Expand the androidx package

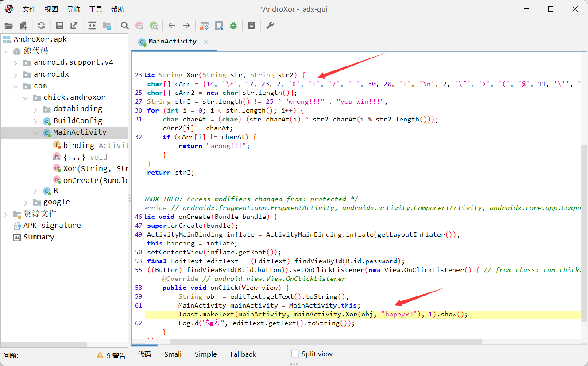pyautogui.click(x=15, y=74)
